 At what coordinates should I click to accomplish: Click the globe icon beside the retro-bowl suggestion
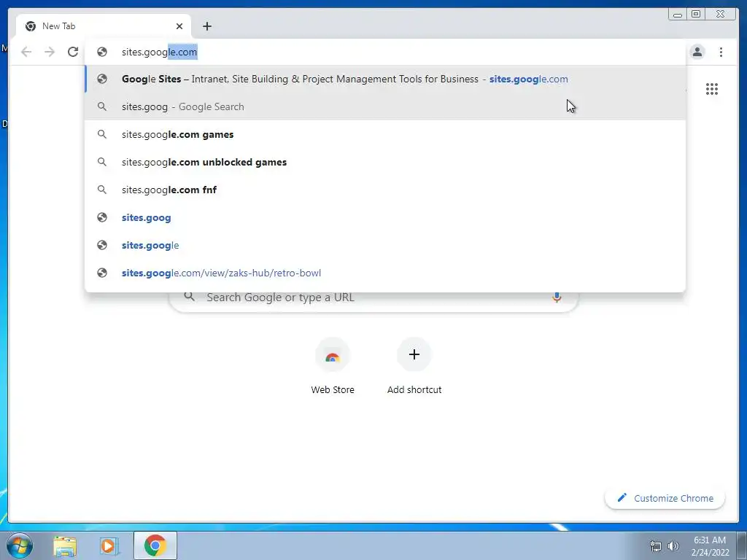coord(102,273)
